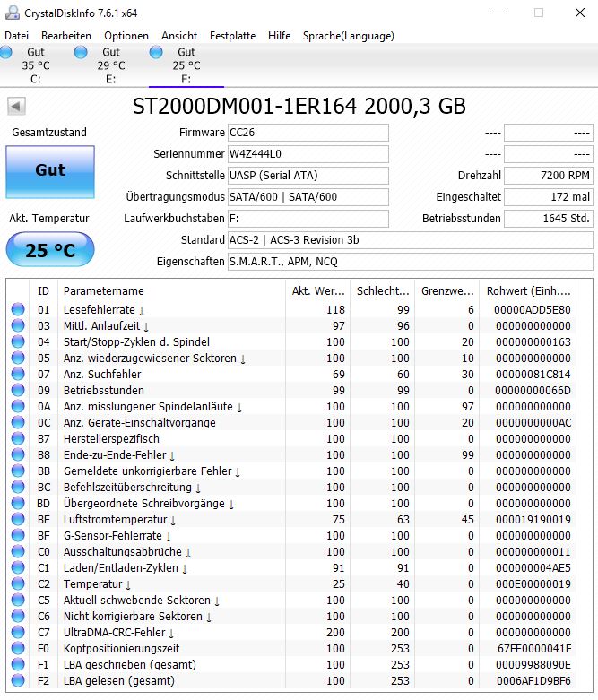Click blue status orb of Start/Stopp-Zyklen row
598x700 pixels.
click(18, 341)
